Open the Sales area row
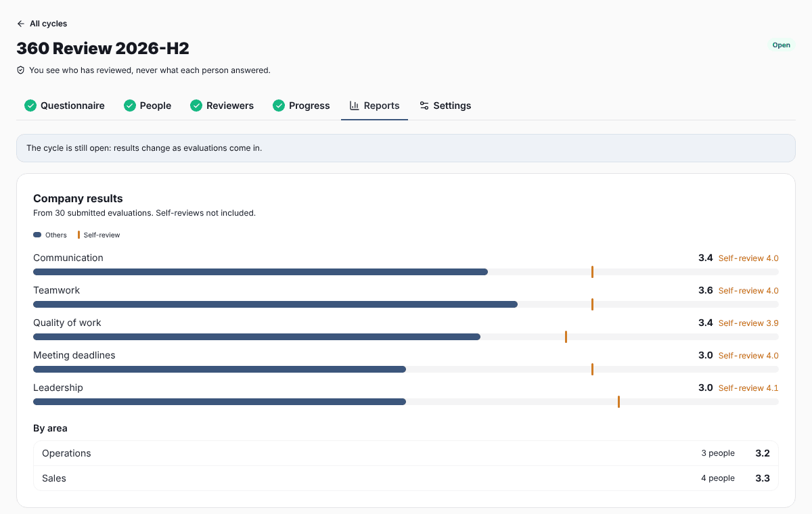This screenshot has width=812, height=514. tap(406, 478)
